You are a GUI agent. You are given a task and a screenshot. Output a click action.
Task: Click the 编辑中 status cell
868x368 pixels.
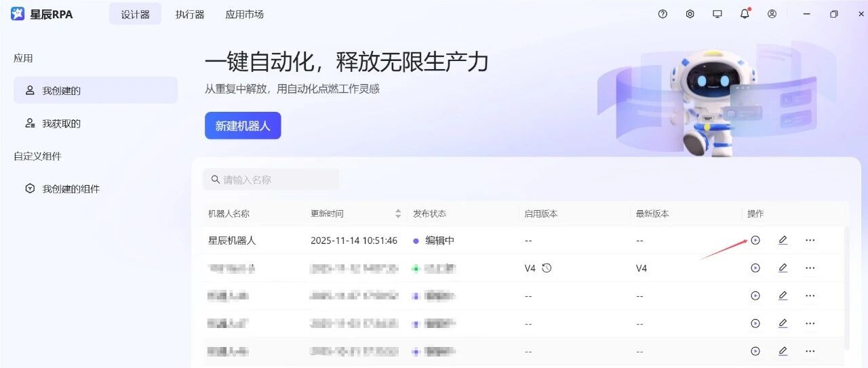coord(434,241)
